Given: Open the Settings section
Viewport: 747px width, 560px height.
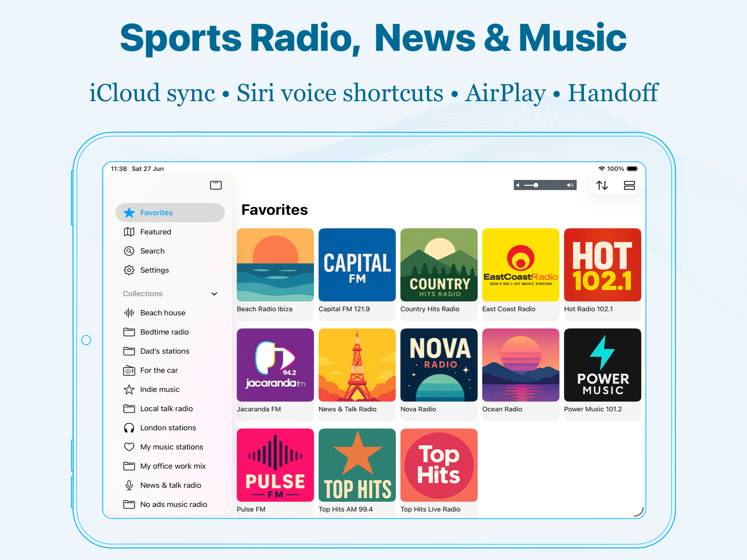Looking at the screenshot, I should (170, 270).
